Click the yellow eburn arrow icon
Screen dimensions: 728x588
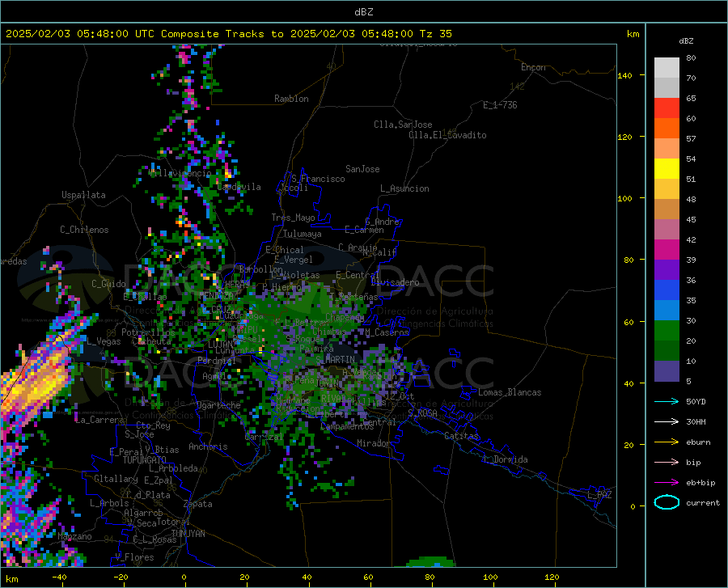coord(667,442)
